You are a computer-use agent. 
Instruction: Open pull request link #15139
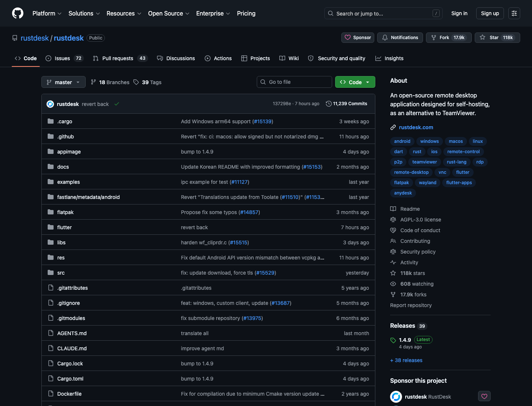coord(263,121)
